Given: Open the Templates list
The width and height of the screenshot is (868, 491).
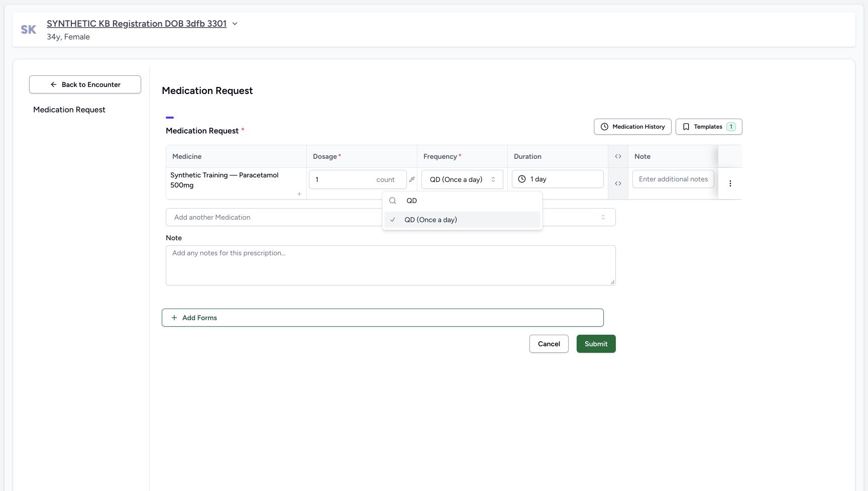Looking at the screenshot, I should coord(709,127).
